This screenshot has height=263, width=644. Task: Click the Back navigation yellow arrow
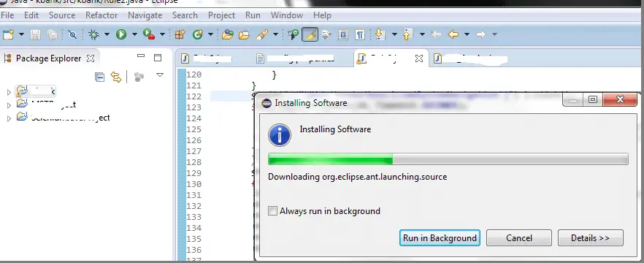tap(453, 34)
